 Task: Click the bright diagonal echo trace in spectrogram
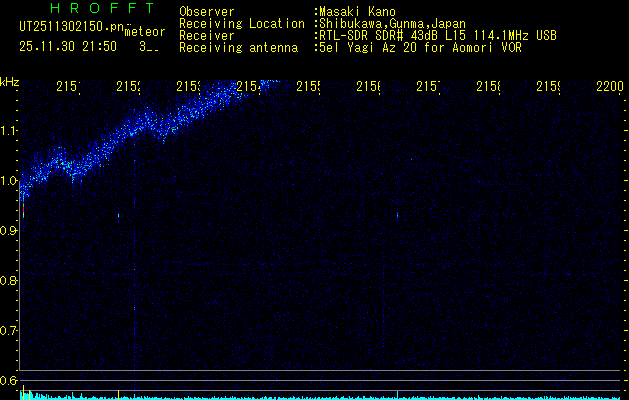[x=150, y=125]
